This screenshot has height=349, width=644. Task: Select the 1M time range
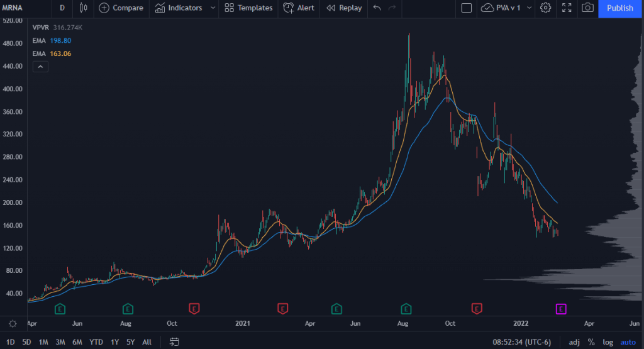click(43, 342)
